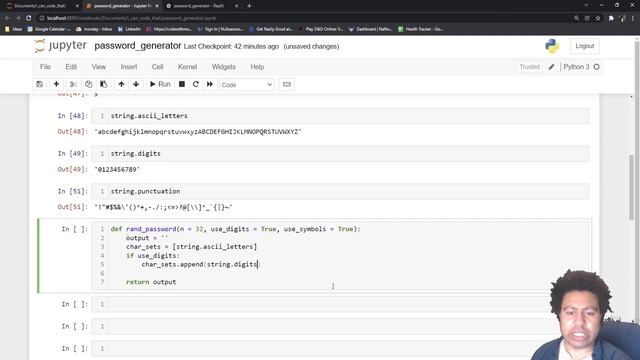Move selected cell up arrow

pos(121,84)
